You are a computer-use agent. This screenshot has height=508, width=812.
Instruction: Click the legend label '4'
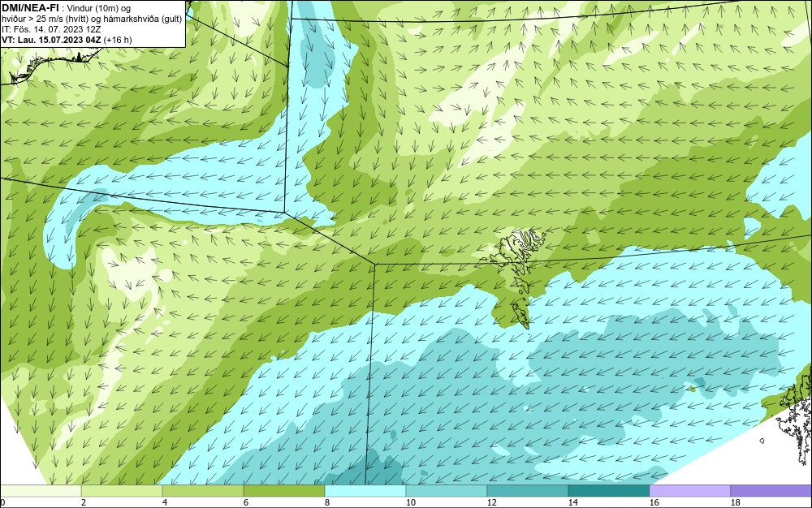pos(165,502)
